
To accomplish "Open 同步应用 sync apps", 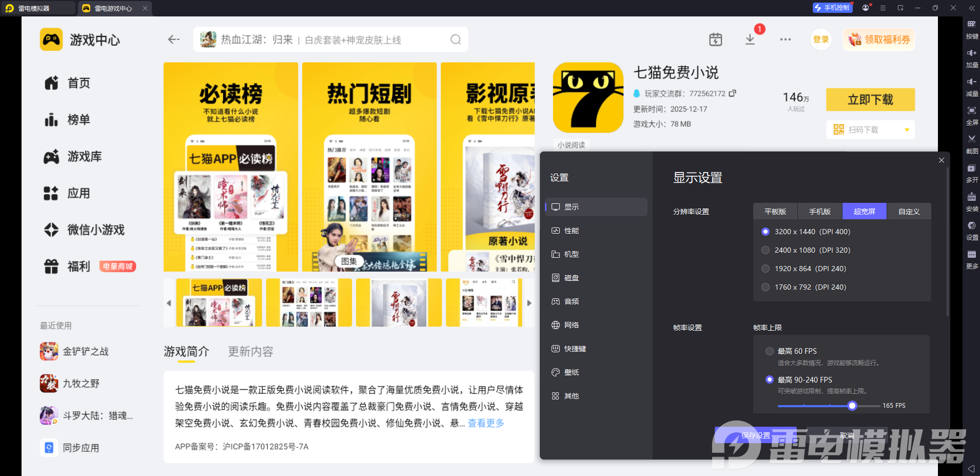I will (x=70, y=448).
